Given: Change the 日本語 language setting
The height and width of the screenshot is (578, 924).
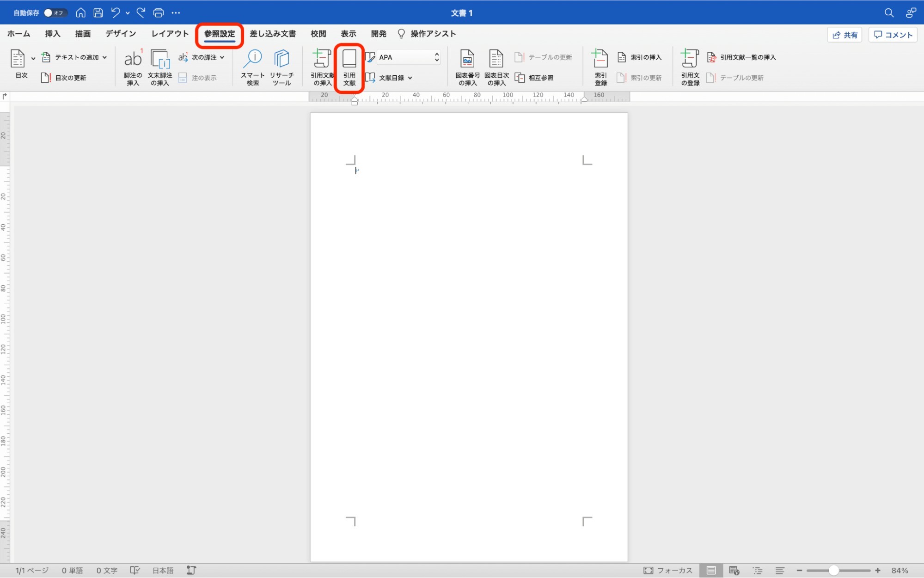Looking at the screenshot, I should [x=163, y=571].
